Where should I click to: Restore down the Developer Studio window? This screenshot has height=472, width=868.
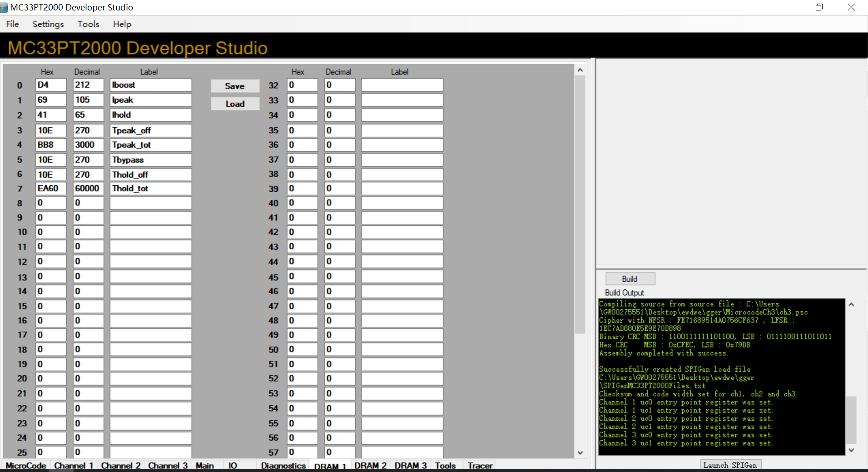[819, 7]
